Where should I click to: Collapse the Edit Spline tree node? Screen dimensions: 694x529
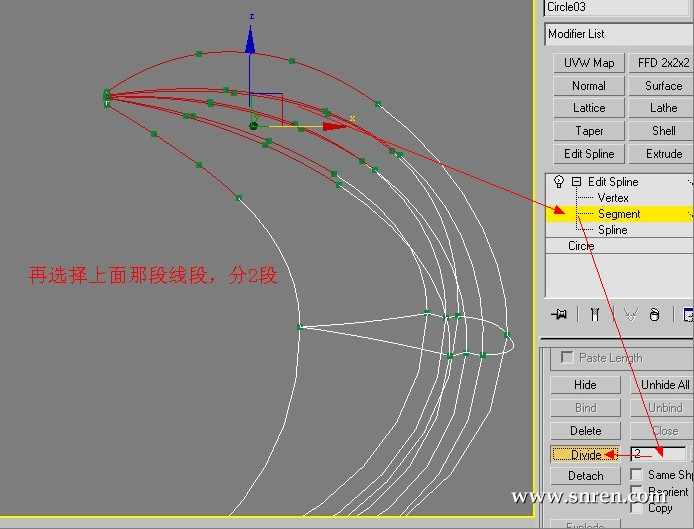(576, 181)
